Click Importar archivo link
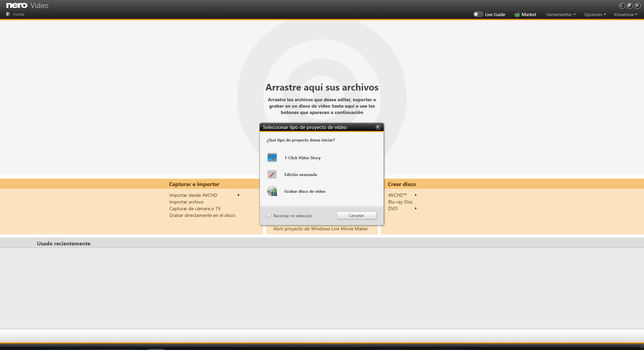Viewport: 644px width, 350px height. [x=186, y=202]
